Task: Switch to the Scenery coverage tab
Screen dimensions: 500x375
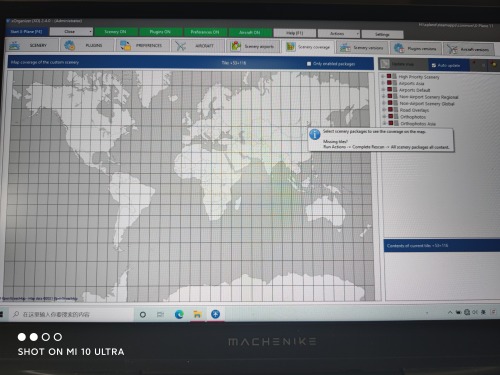Action: coord(309,47)
